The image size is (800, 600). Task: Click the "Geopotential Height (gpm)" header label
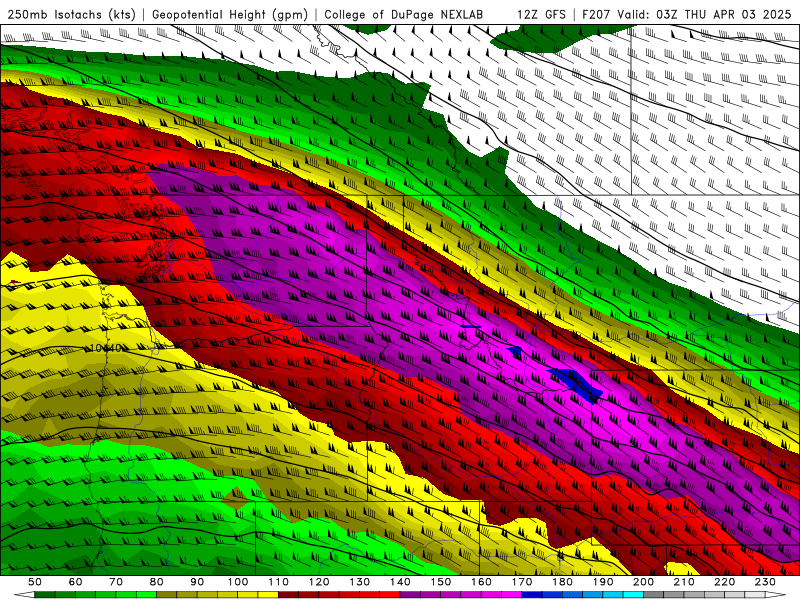click(x=230, y=14)
